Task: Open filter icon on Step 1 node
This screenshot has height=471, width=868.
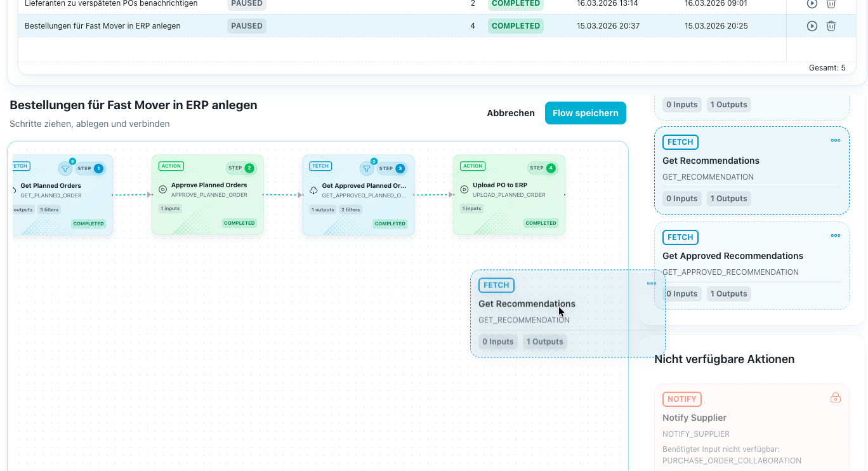Action: 65,168
